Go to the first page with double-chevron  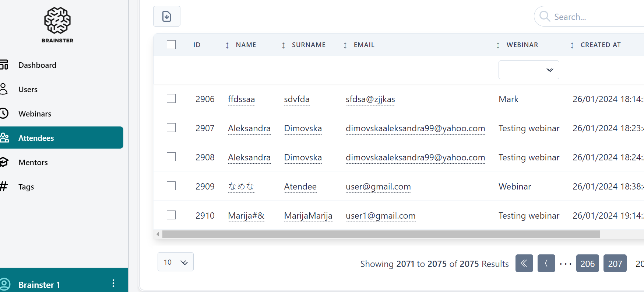pos(524,263)
